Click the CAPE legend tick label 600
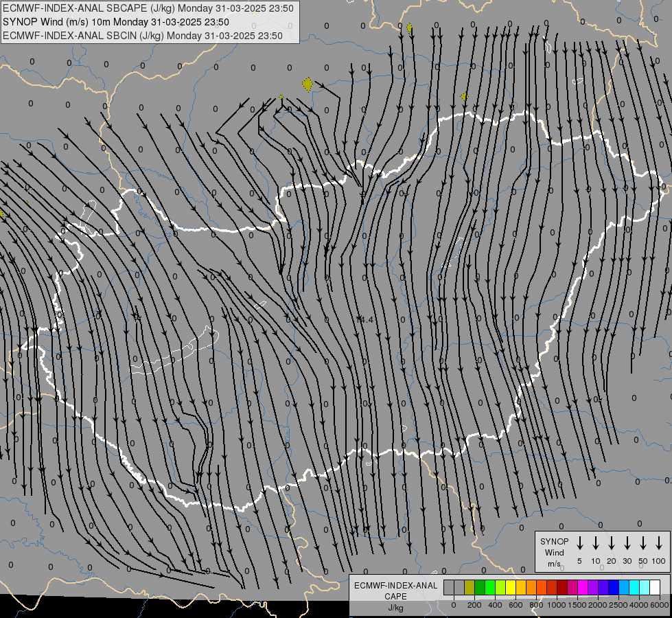Image resolution: width=672 pixels, height=618 pixels. coord(515,605)
